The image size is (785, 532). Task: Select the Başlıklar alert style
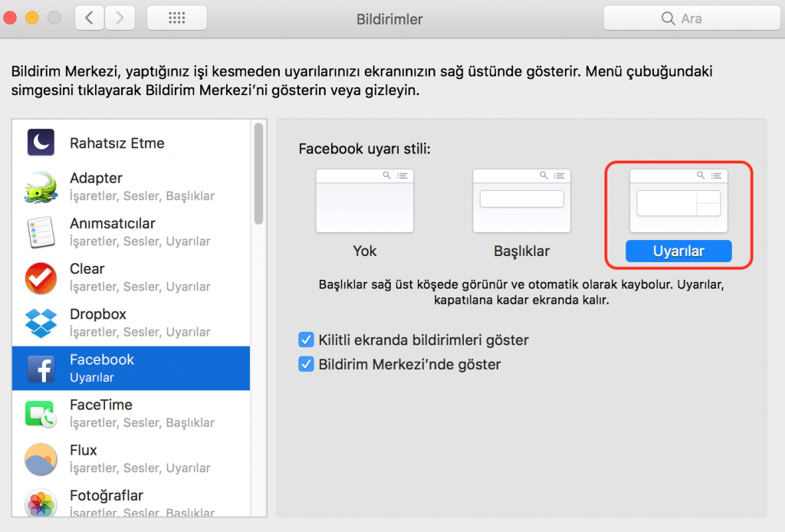(521, 201)
